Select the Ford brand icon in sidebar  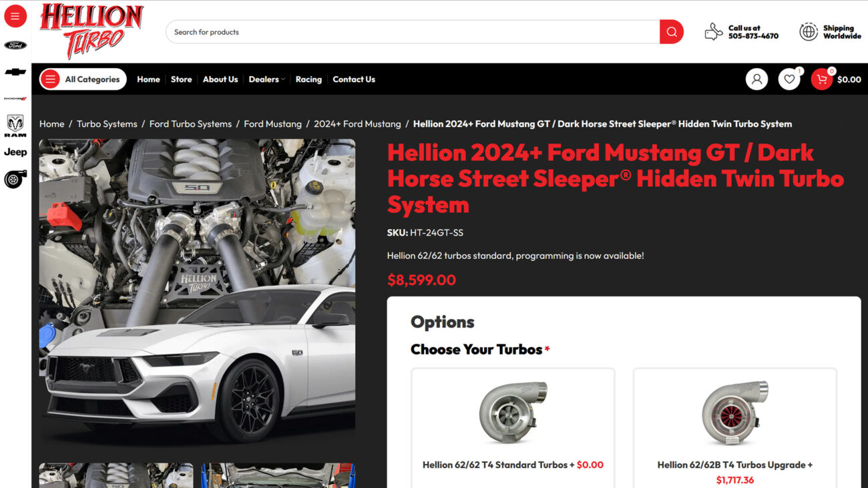[15, 45]
